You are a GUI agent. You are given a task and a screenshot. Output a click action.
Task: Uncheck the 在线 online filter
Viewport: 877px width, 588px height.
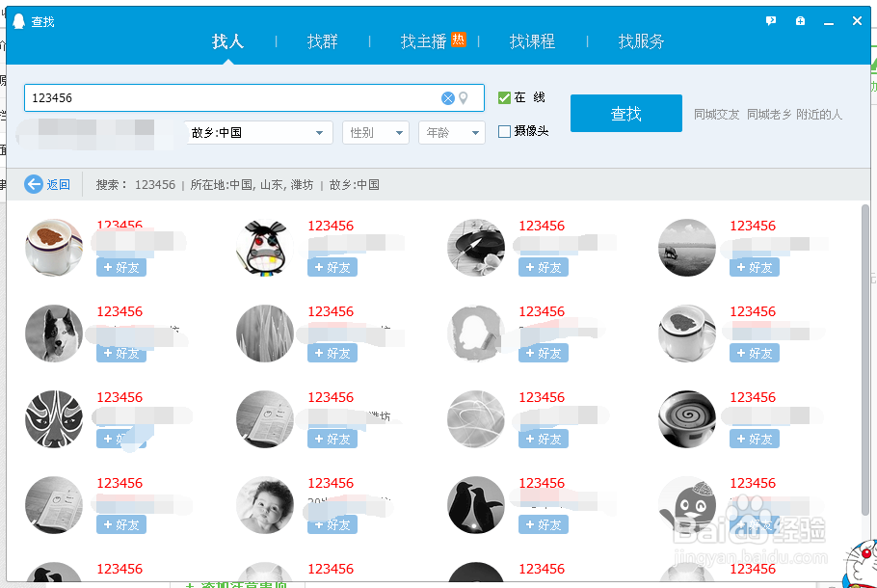coord(503,97)
